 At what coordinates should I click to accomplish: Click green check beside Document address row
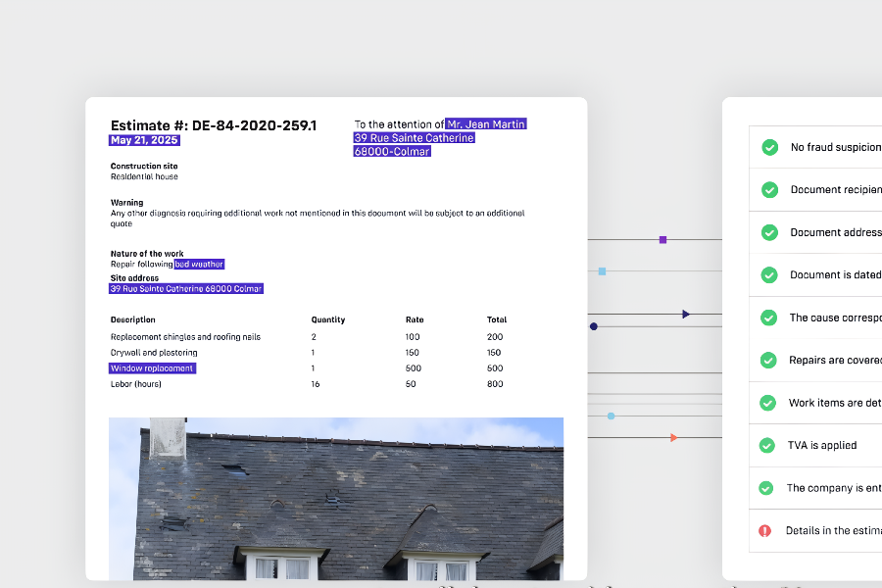[769, 232]
